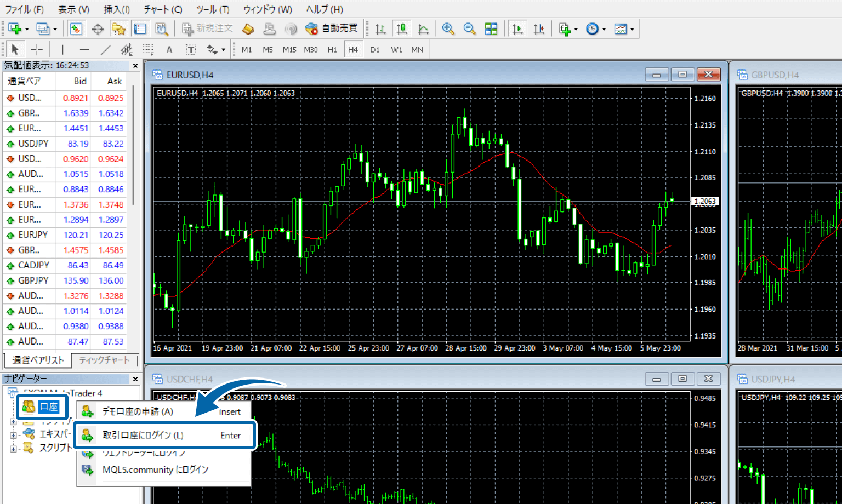Toggle the Market Watch window icon
The height and width of the screenshot is (504, 842).
pos(76,28)
